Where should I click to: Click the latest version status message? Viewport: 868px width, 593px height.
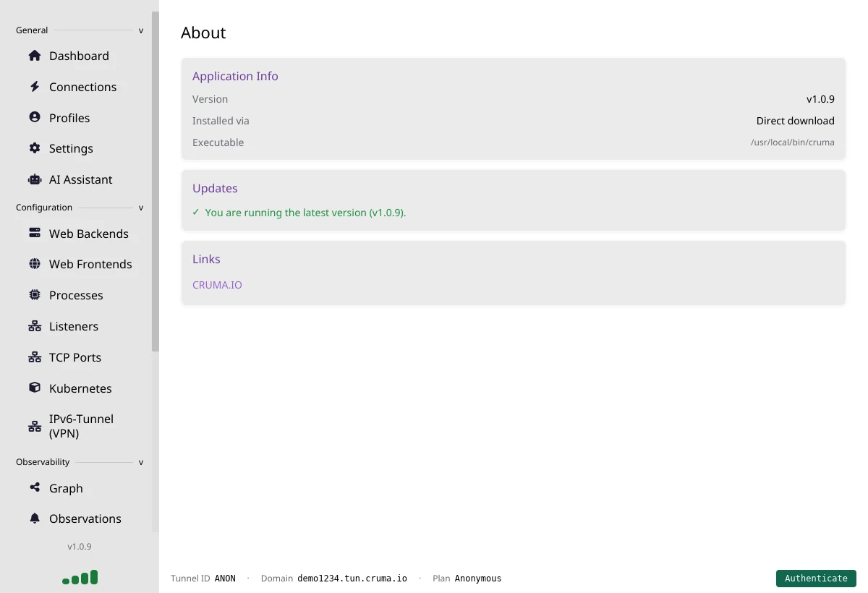(x=299, y=213)
